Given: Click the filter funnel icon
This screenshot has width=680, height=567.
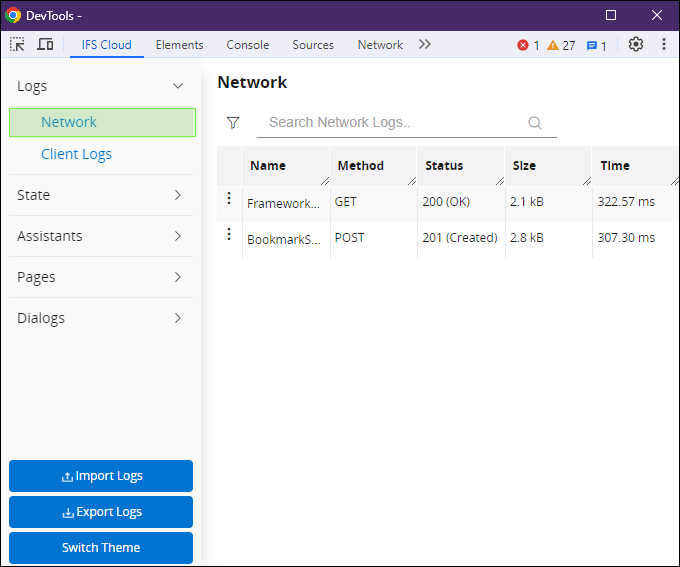Looking at the screenshot, I should coord(233,123).
